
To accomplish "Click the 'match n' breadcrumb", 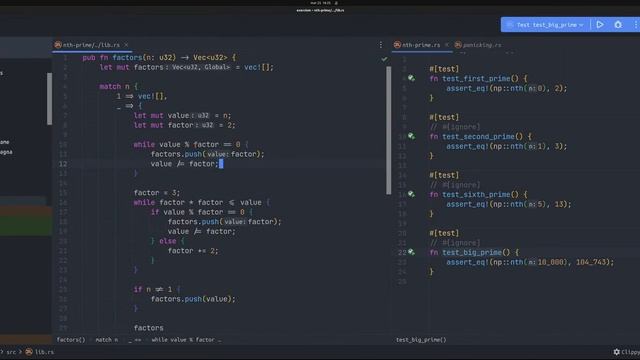I will point(107,340).
